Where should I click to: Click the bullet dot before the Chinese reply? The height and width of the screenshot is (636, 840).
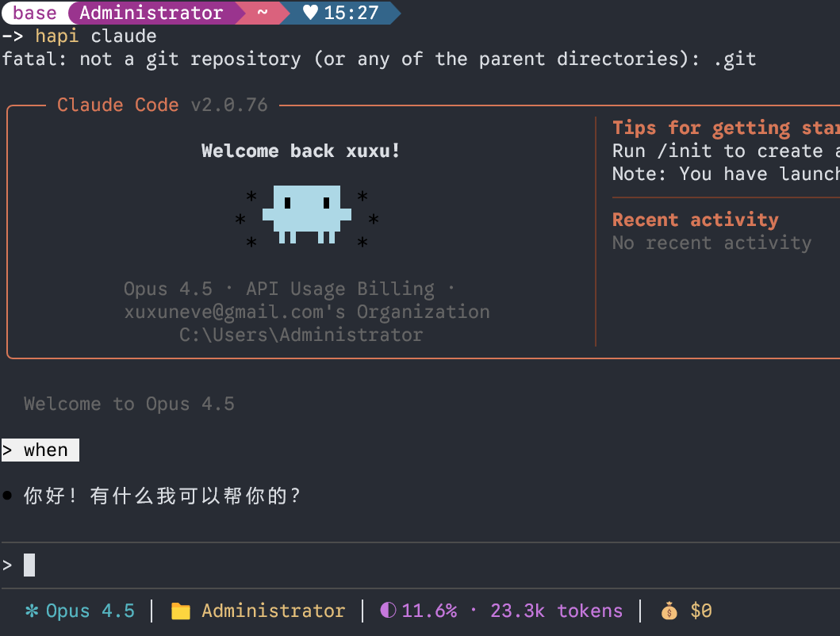point(8,496)
